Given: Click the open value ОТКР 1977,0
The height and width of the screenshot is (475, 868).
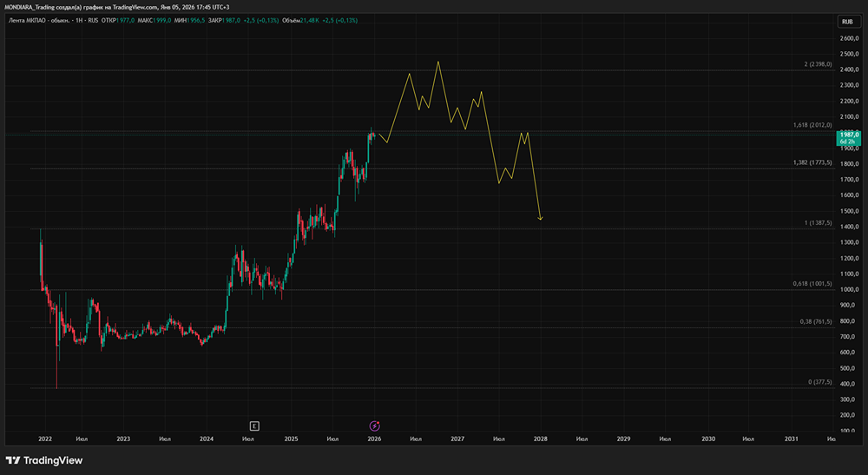Looking at the screenshot, I should (x=118, y=21).
